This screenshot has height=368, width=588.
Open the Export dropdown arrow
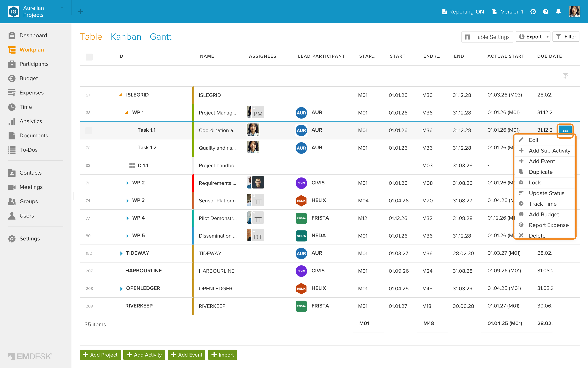point(548,37)
